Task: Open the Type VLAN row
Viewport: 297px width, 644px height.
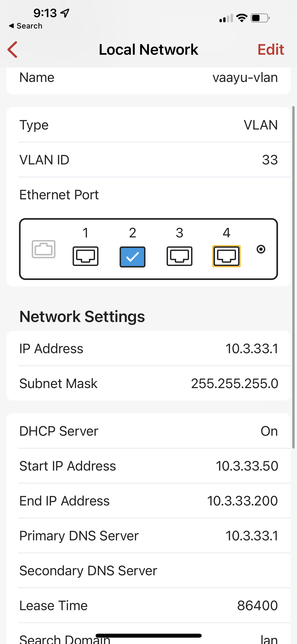Action: point(148,125)
